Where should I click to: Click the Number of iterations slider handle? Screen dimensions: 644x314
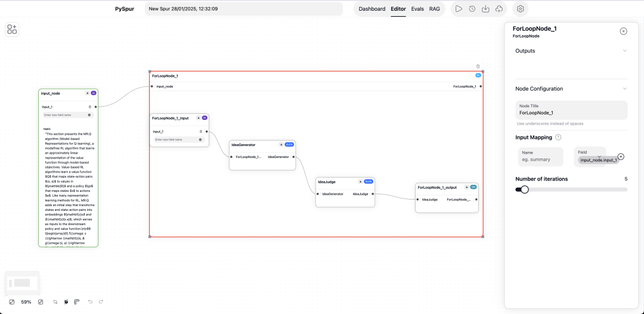pos(525,189)
